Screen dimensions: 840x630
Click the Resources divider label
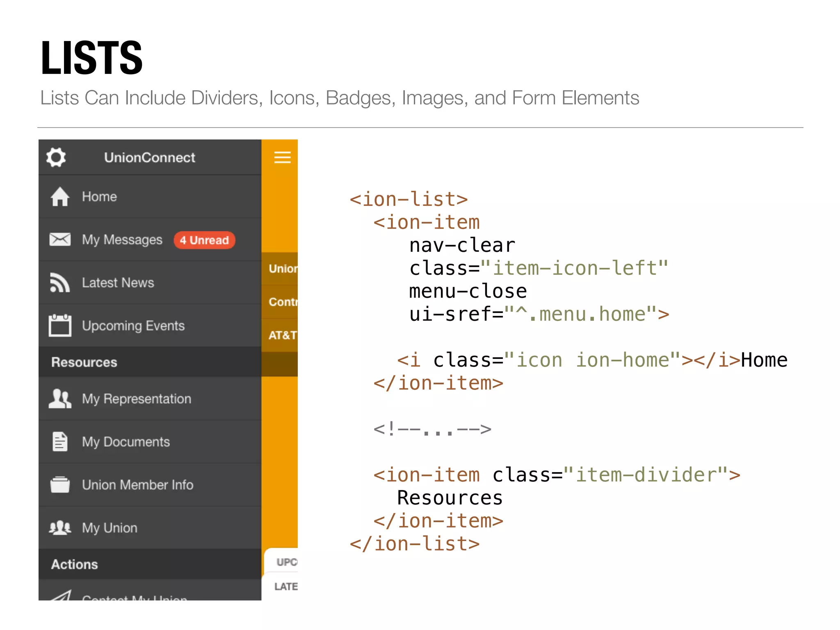pyautogui.click(x=84, y=362)
